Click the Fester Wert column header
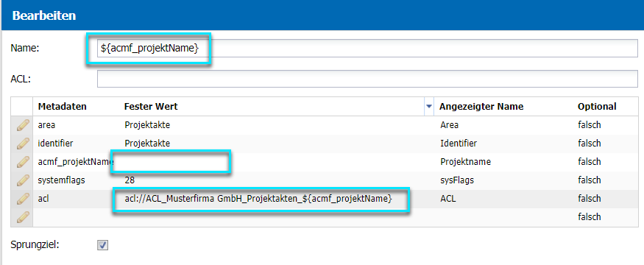 (151, 107)
